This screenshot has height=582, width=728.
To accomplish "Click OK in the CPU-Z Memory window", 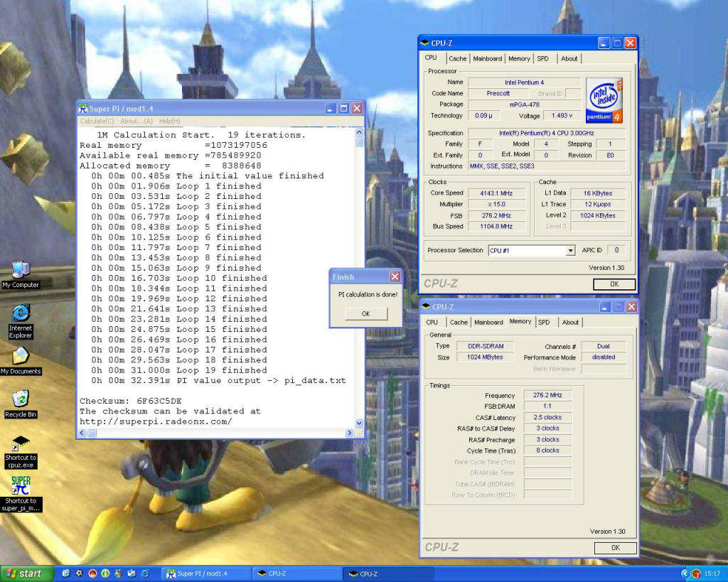I will coord(615,548).
